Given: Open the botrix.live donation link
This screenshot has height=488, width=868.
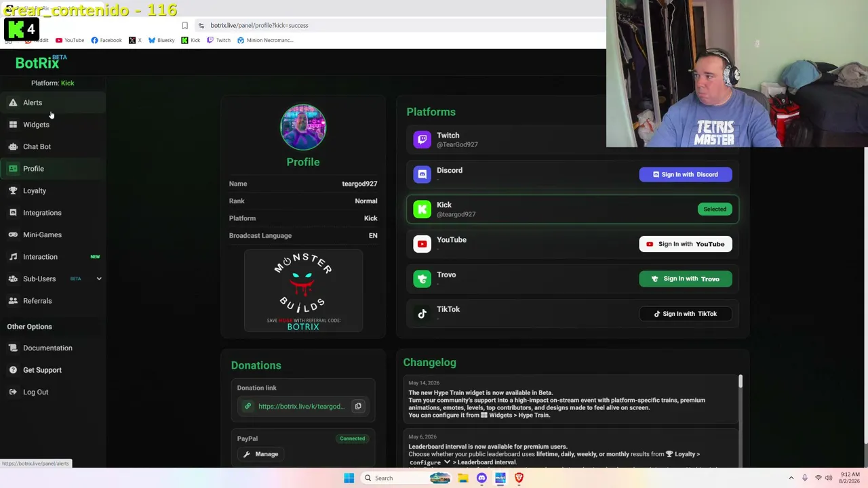Looking at the screenshot, I should pyautogui.click(x=301, y=407).
